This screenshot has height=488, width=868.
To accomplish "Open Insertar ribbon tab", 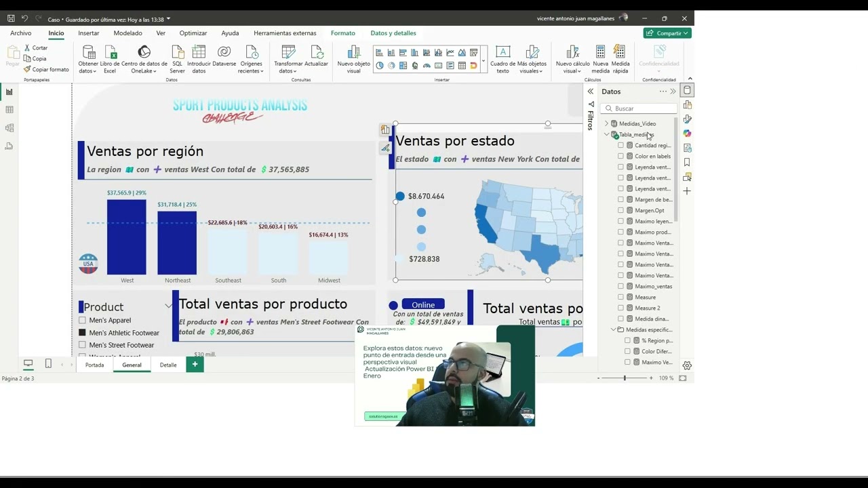I will coord(89,33).
